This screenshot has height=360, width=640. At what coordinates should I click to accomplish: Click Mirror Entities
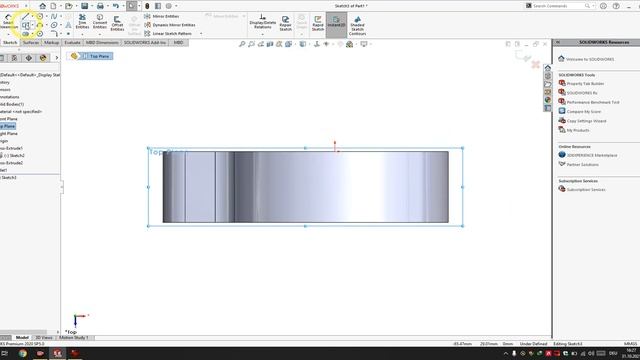(162, 16)
